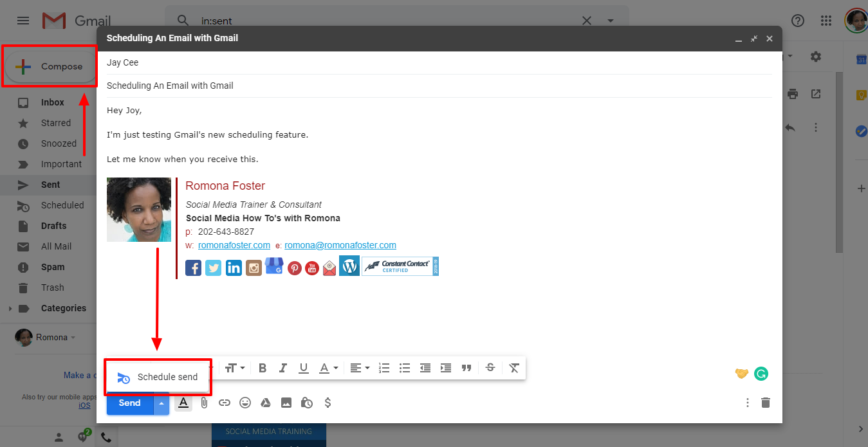
Task: Open Gmail settings gear
Action: (x=816, y=57)
